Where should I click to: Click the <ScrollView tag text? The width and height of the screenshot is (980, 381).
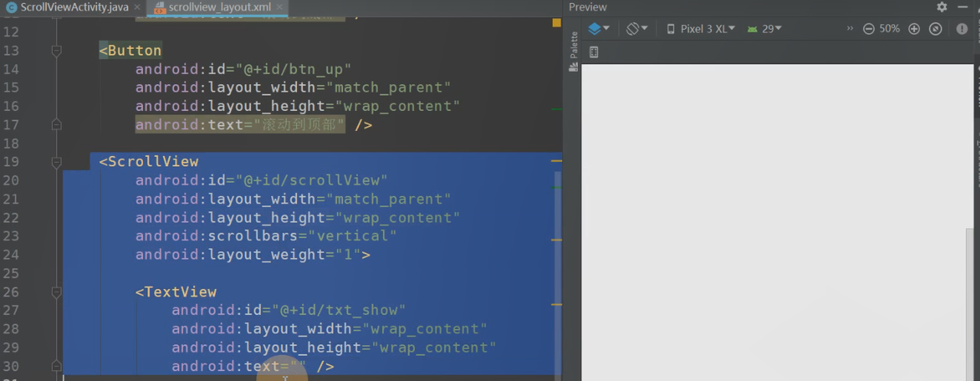[149, 162]
